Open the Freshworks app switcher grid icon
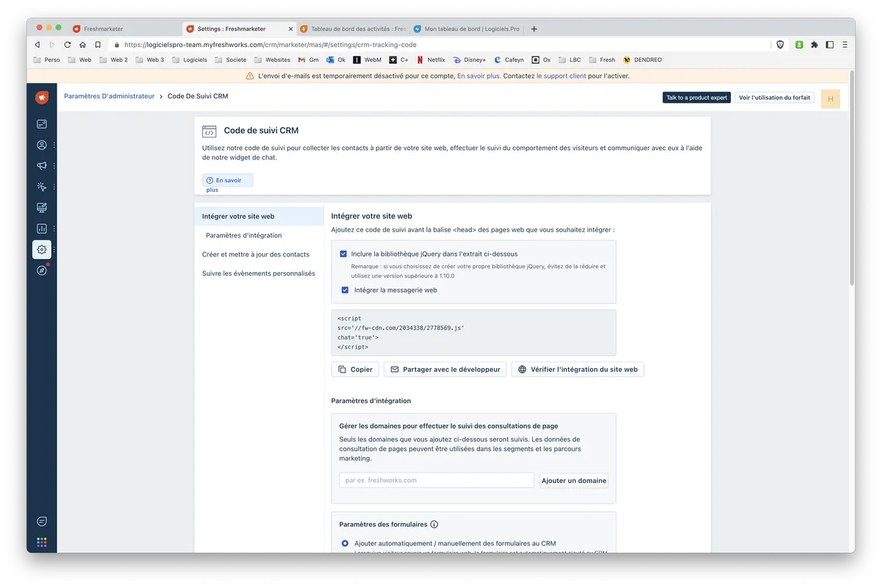Image resolution: width=882 pixels, height=588 pixels. [42, 542]
